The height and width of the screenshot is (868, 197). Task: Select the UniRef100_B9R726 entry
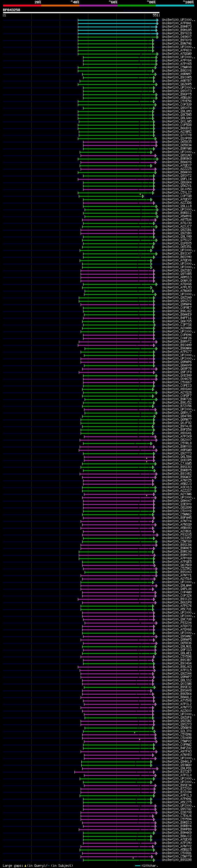pos(177,399)
